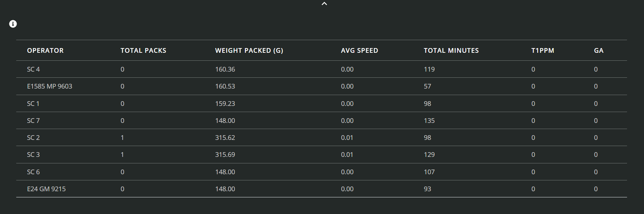
Task: Click the SC 3 operator name
Action: tap(34, 155)
